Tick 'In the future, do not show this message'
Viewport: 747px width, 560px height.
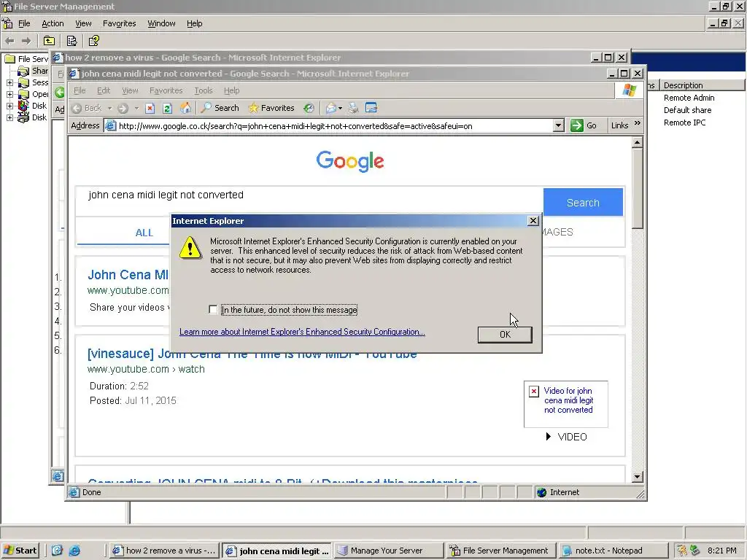[213, 310]
